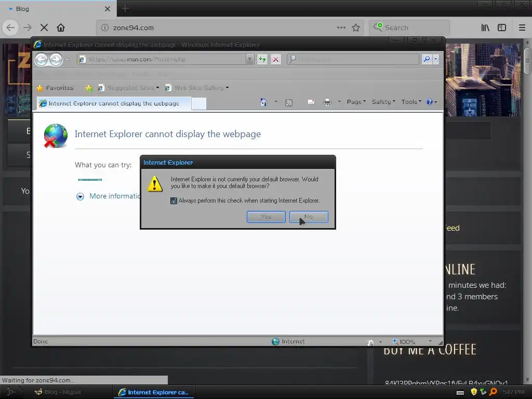Open IE recent pages dropdown arrow
The image size is (532, 399).
(x=68, y=60)
